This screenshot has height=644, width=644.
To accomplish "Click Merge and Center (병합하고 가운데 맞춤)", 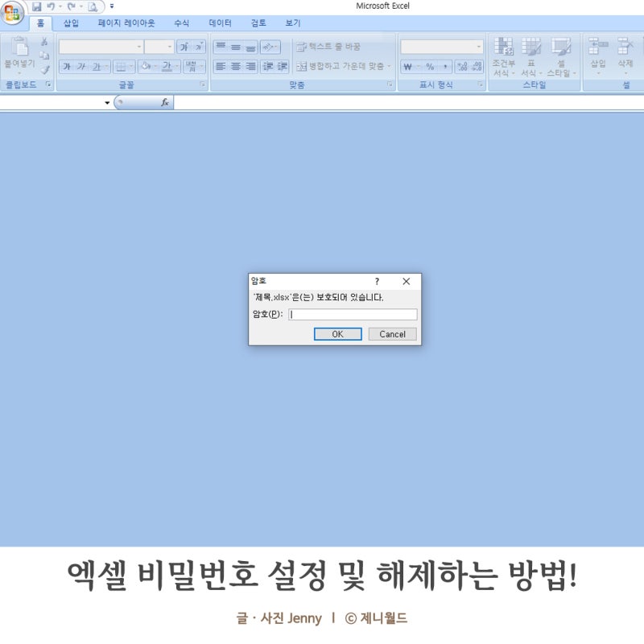I will click(344, 66).
